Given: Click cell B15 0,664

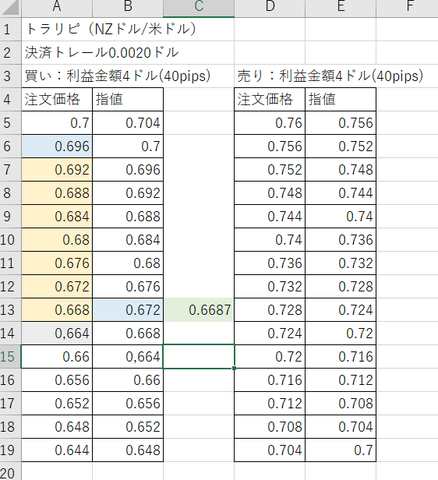Looking at the screenshot, I should tap(128, 357).
